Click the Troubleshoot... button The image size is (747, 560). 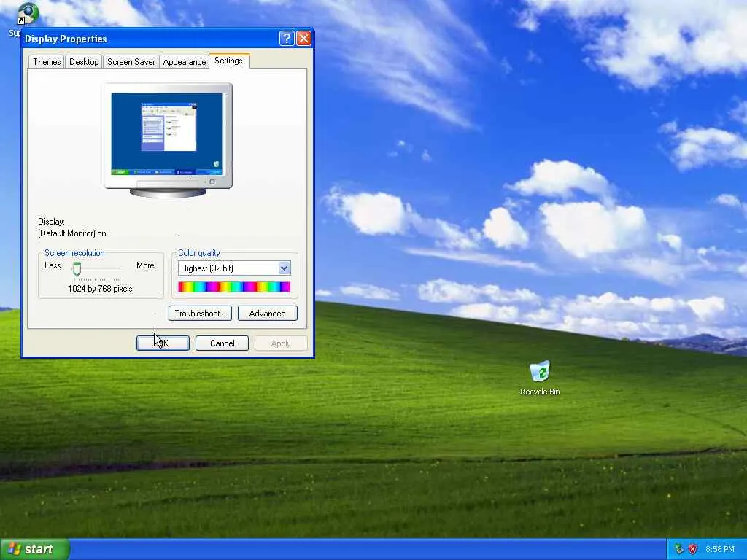point(200,314)
